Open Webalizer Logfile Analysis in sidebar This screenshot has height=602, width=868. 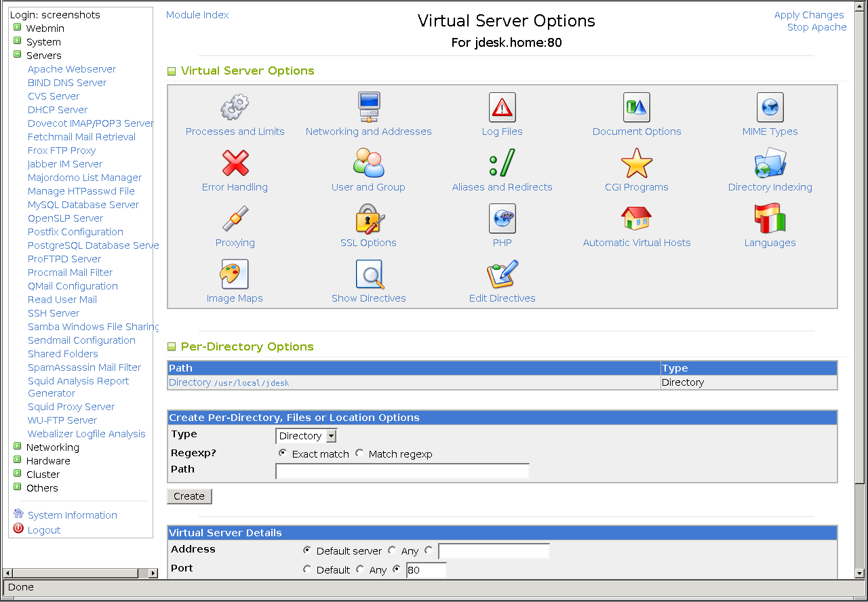[x=87, y=434]
